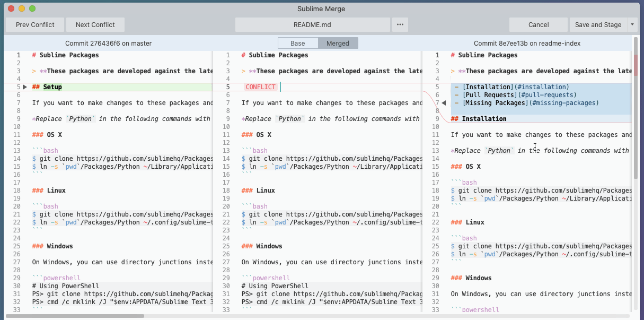This screenshot has height=320, width=644.
Task: Cancel the merge conflict resolution
Action: (x=538, y=24)
